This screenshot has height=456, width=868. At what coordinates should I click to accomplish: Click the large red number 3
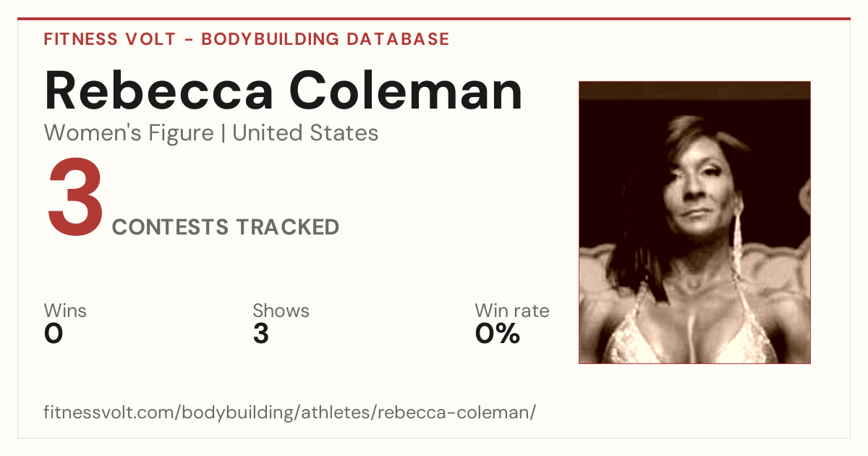click(x=76, y=198)
